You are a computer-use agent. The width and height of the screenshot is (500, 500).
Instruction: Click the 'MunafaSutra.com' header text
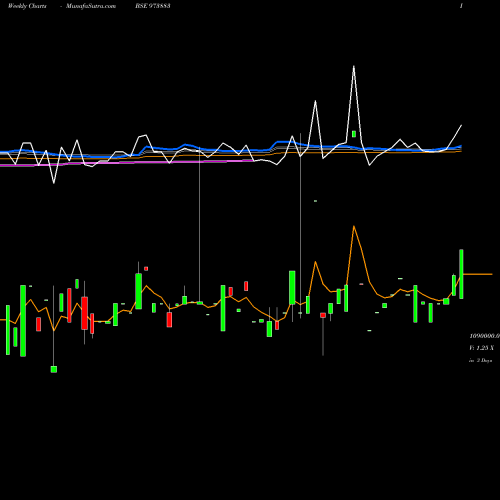pos(91,6)
